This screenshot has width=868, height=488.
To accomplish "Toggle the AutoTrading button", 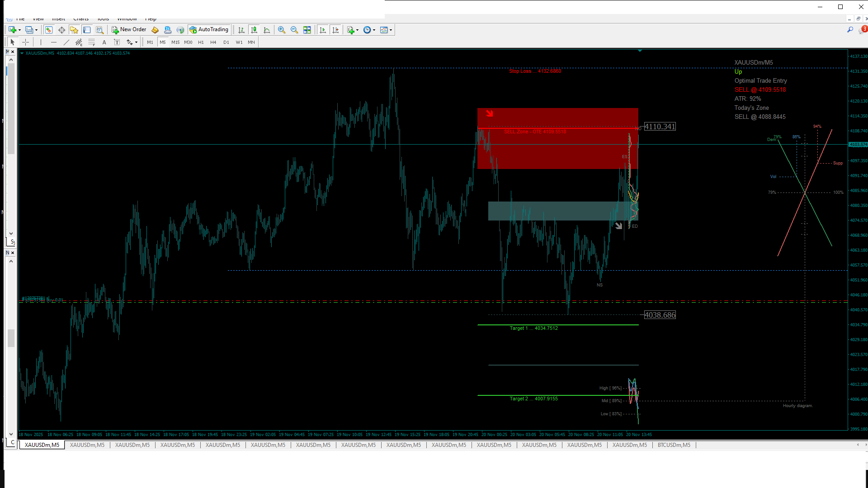I will tap(209, 30).
